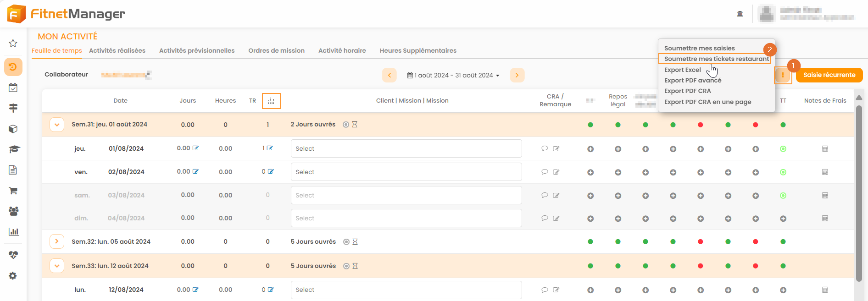Toggle the TT green circle for 01/08/2024

pyautogui.click(x=783, y=149)
